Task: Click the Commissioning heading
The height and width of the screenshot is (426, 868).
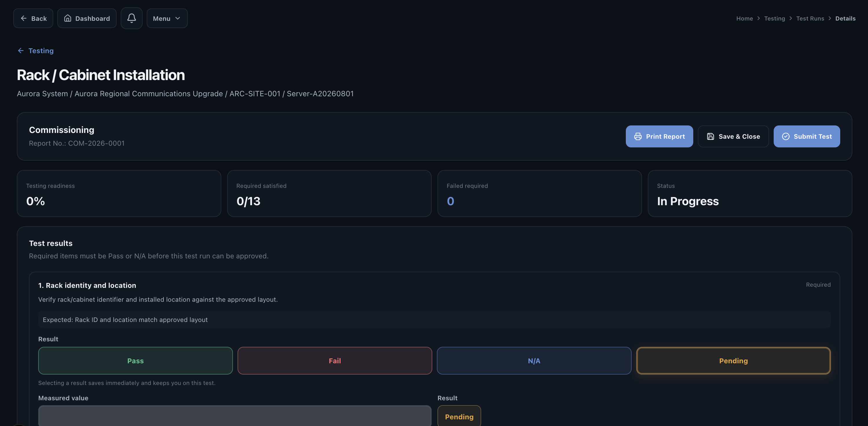Action: point(61,130)
